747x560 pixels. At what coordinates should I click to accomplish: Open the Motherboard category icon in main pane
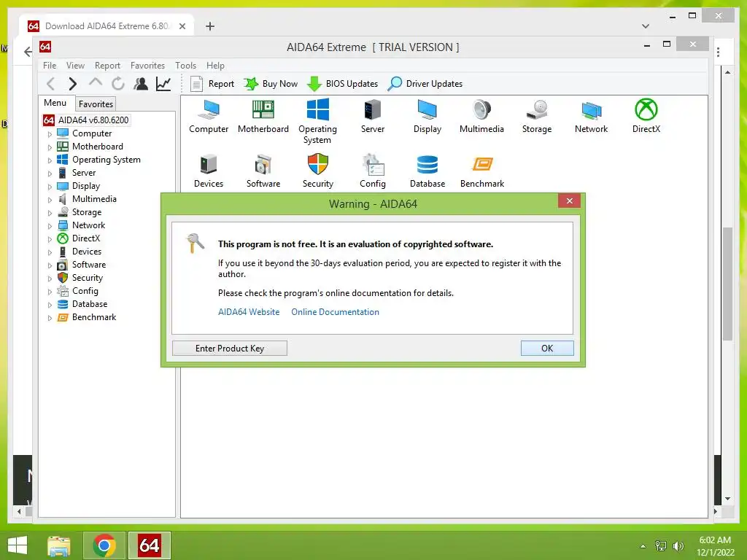click(263, 116)
